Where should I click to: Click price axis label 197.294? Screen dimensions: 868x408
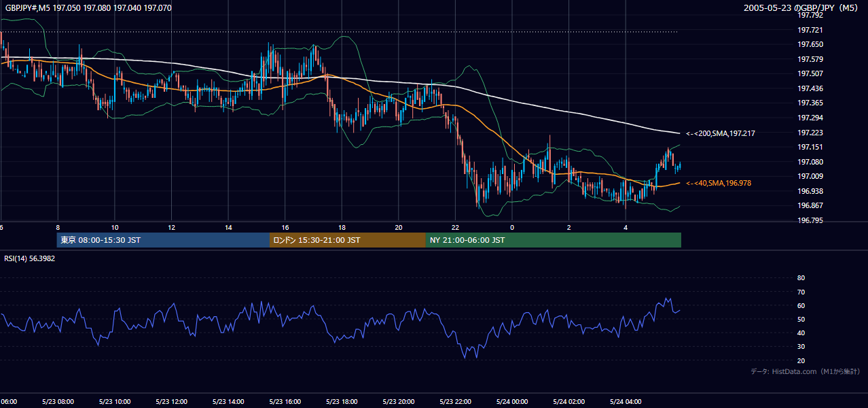pyautogui.click(x=810, y=118)
